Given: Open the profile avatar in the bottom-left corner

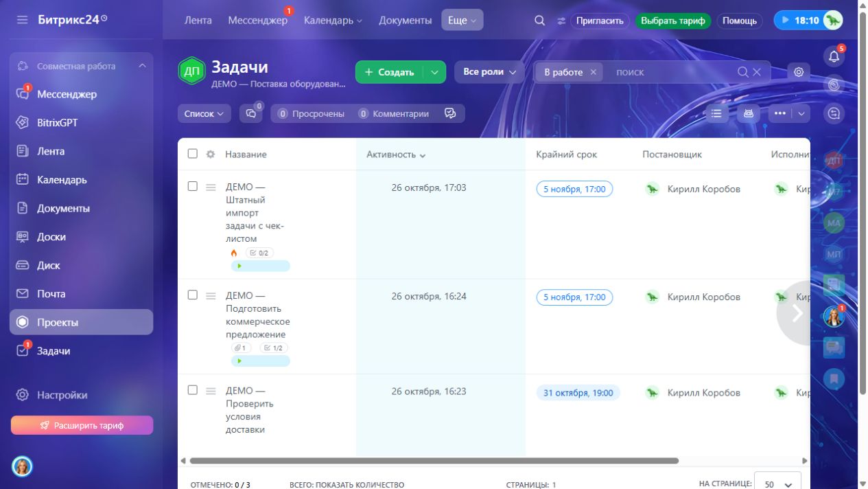Looking at the screenshot, I should click(x=23, y=467).
